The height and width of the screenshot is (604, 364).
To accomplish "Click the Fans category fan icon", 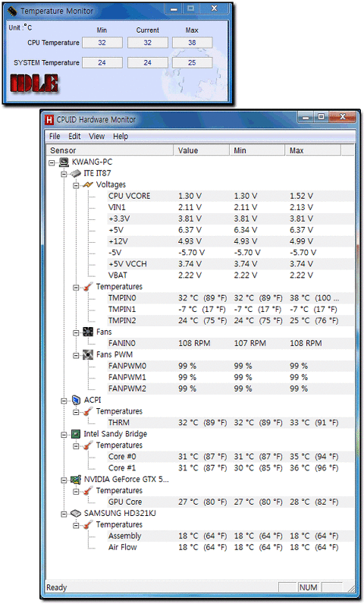I will pyautogui.click(x=88, y=332).
